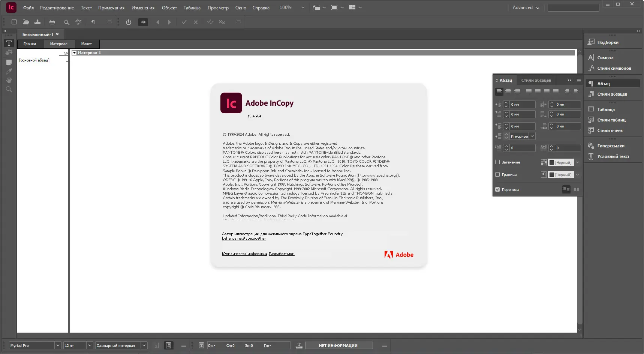Open arrange documents dropdown
This screenshot has height=354, width=644.
click(355, 7)
